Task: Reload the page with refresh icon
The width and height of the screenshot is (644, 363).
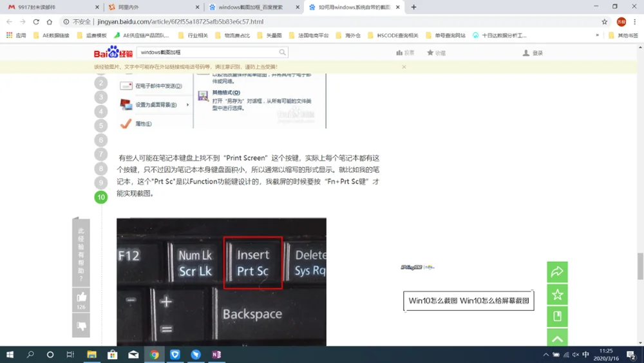Action: 36,22
